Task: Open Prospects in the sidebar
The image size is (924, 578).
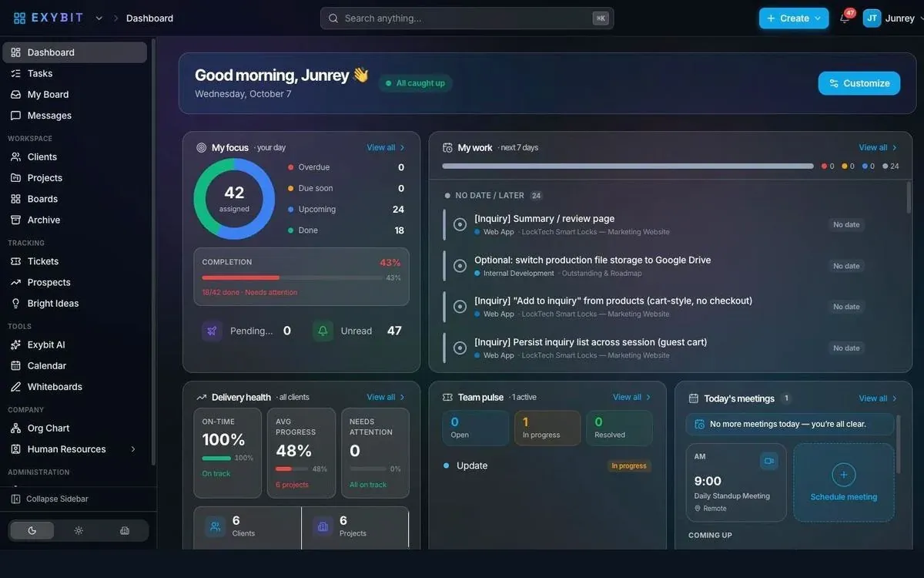Action: point(75,282)
